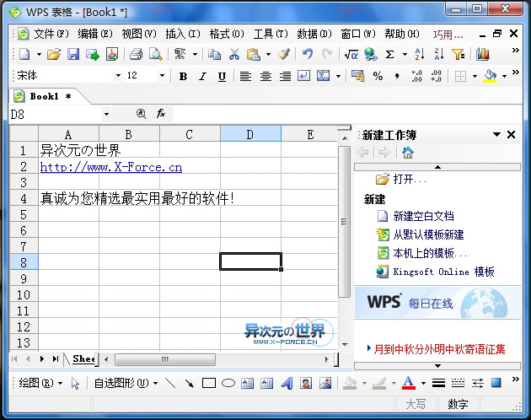This screenshot has height=420, width=531.
Task: Open Kingsoft Online 模板 link
Action: point(443,272)
